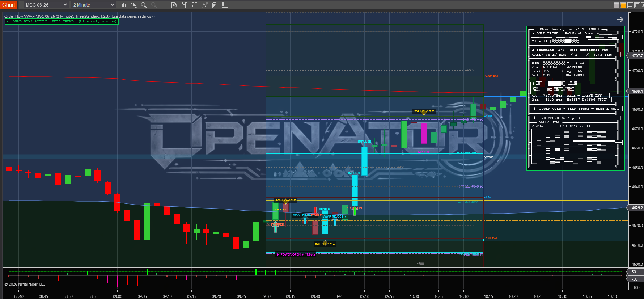Click the gray instrument link swatch
The height and width of the screenshot is (299, 644).
617,5
